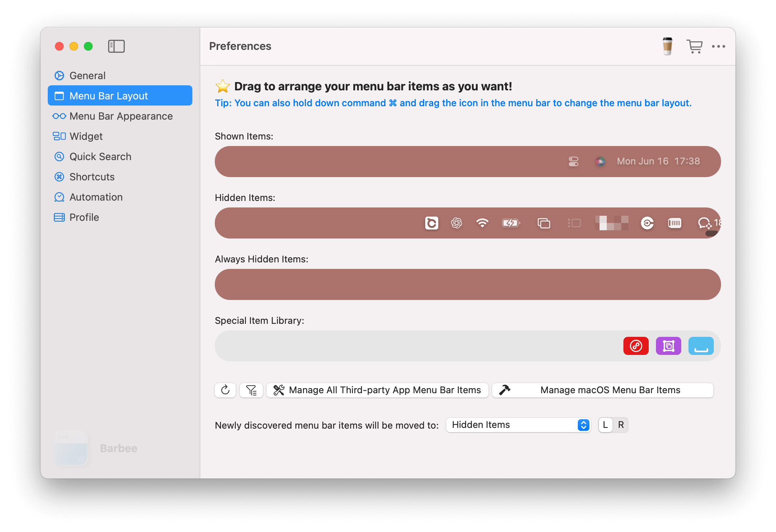Open the Profile section
The height and width of the screenshot is (532, 776).
pyautogui.click(x=120, y=217)
